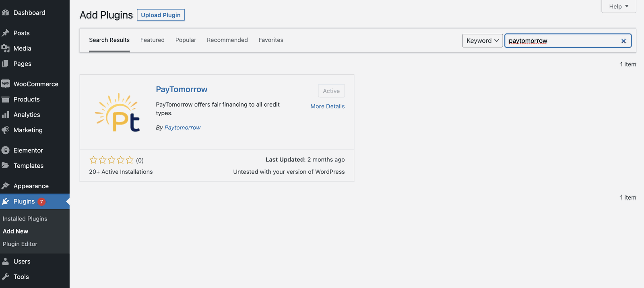Click the Plugins plug icon
644x288 pixels.
pos(5,201)
